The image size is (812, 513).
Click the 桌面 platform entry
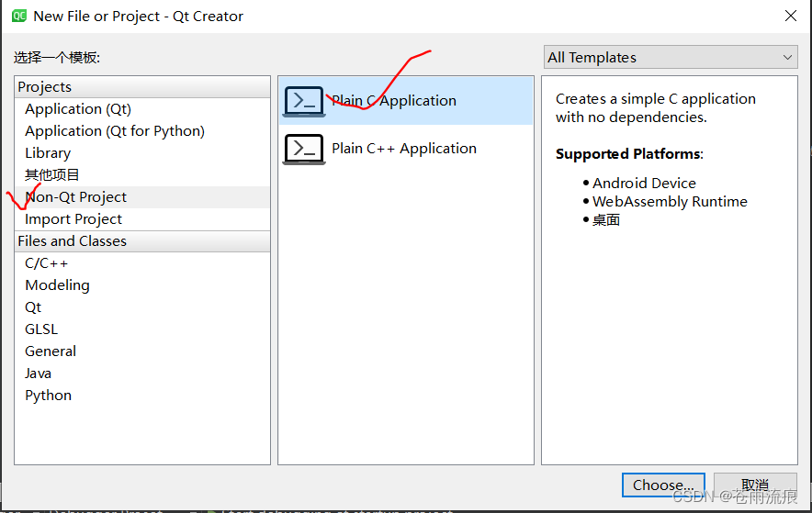coord(606,220)
